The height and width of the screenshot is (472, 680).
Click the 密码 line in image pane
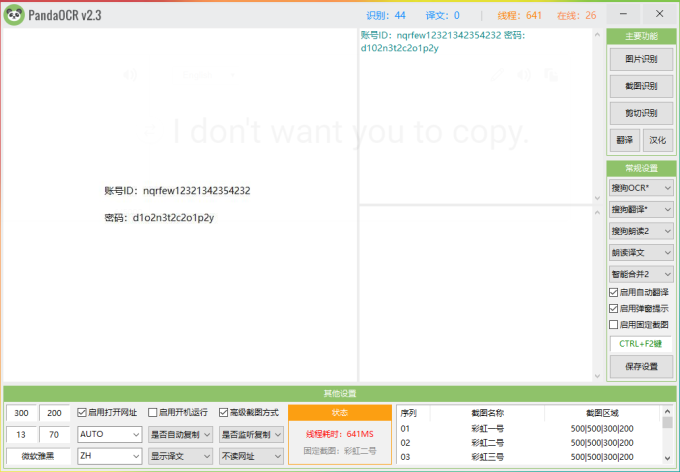159,217
